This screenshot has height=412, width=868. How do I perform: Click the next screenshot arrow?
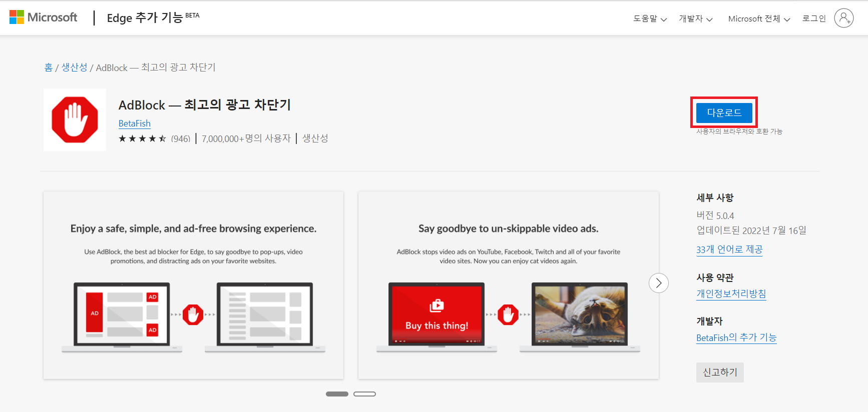click(x=659, y=283)
